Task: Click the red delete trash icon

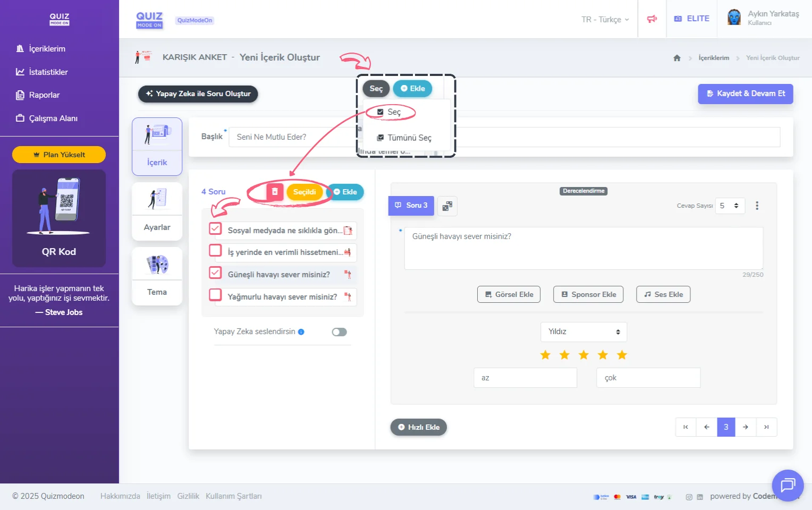Action: 275,192
